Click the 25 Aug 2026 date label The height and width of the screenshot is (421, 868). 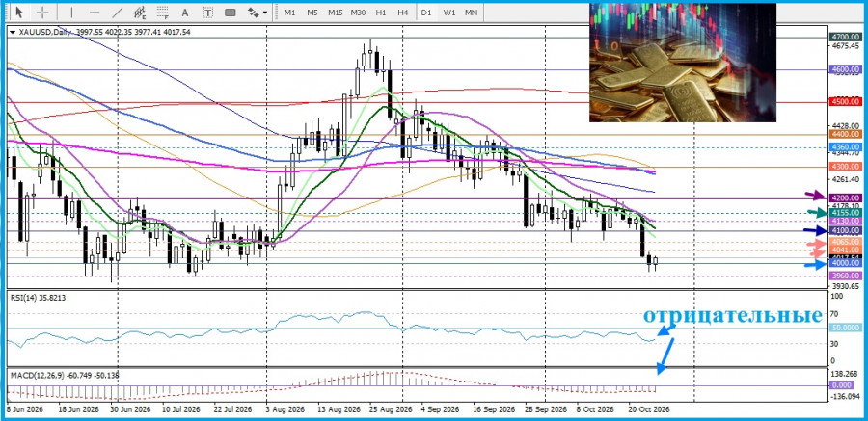tap(390, 410)
